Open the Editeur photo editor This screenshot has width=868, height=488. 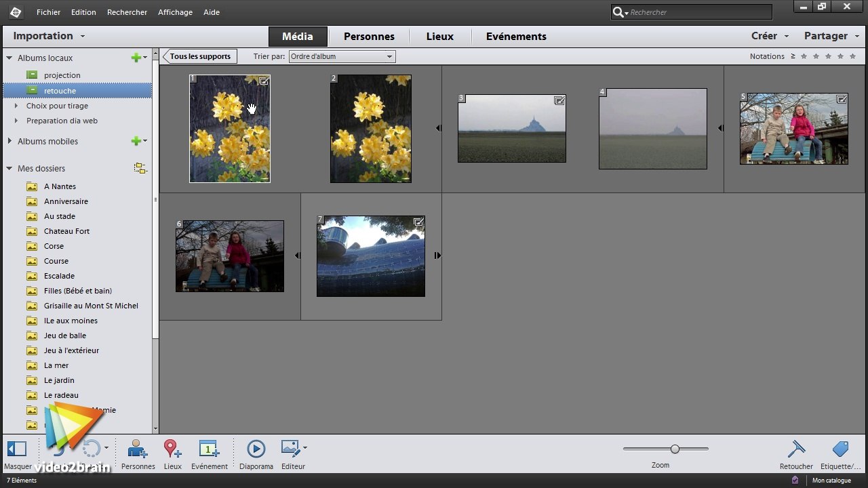coord(290,448)
